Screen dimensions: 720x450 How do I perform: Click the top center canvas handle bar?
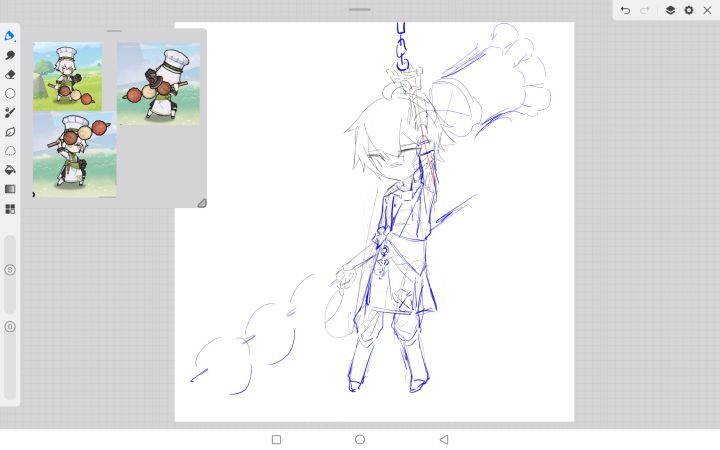[360, 9]
